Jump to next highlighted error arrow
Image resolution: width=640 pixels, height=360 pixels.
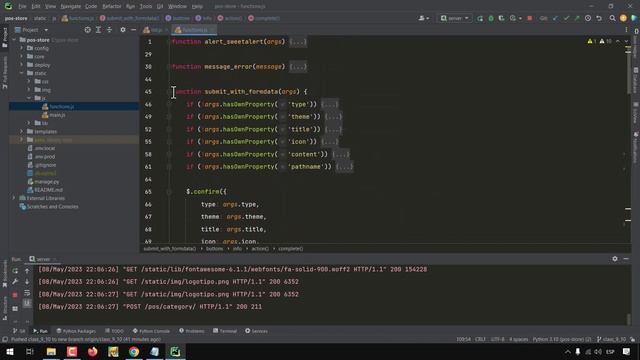tap(627, 42)
